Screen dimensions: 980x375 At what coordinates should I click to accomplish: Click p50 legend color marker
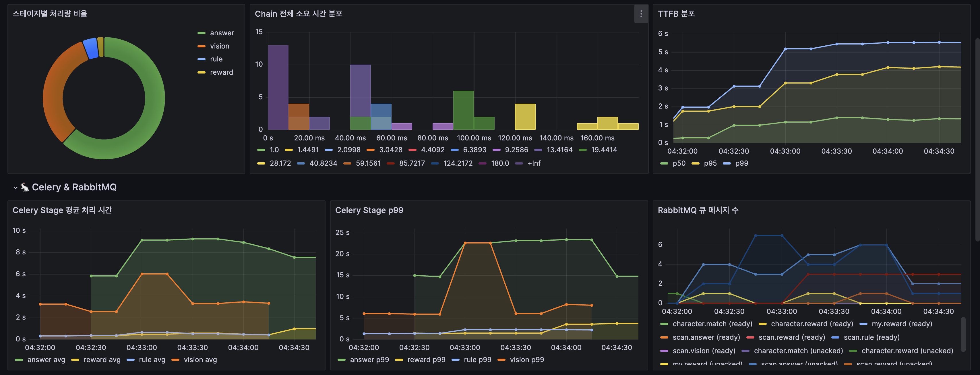click(x=664, y=163)
